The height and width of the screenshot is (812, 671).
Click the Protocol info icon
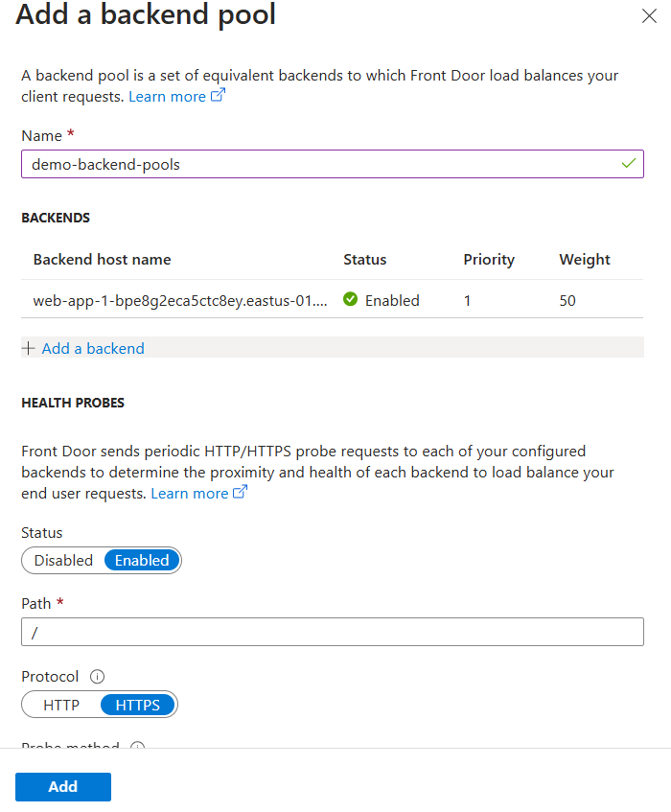click(97, 677)
